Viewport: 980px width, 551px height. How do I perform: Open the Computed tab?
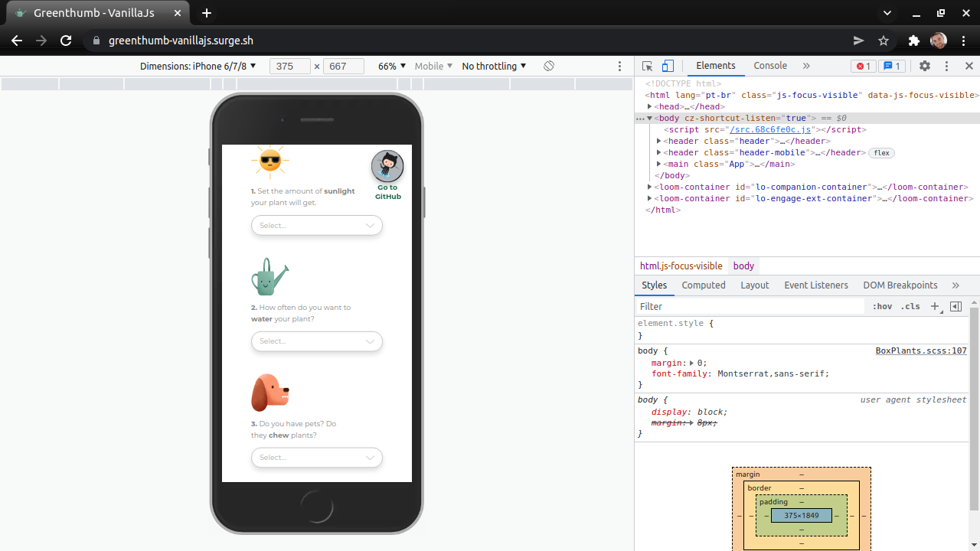click(x=704, y=285)
